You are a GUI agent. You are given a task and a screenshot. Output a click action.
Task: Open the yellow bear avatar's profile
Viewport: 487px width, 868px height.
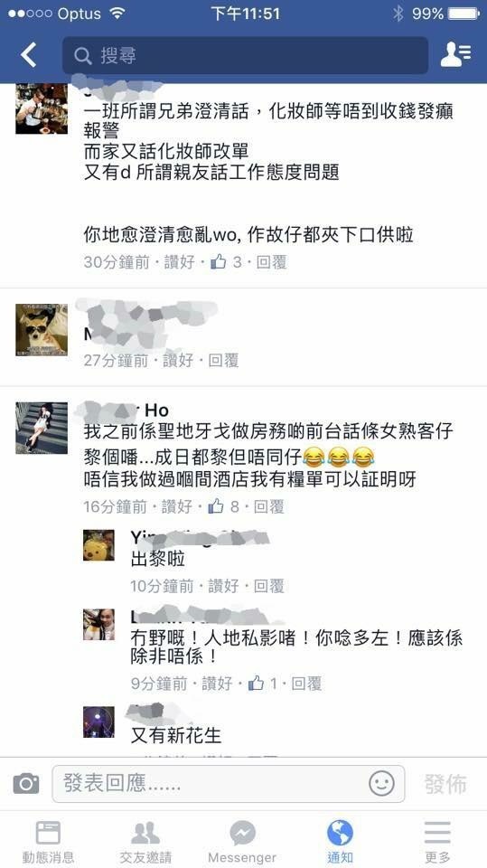99,545
